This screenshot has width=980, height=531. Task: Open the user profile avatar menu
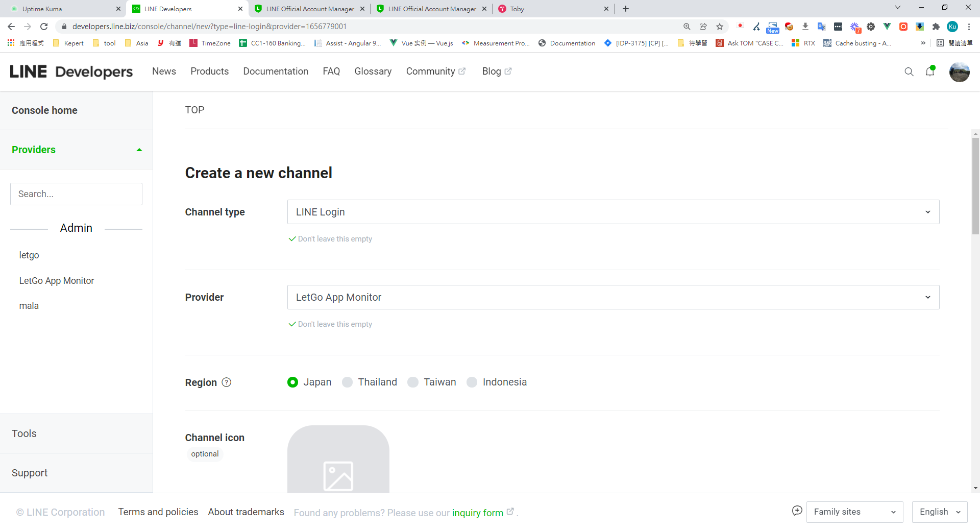click(x=959, y=72)
